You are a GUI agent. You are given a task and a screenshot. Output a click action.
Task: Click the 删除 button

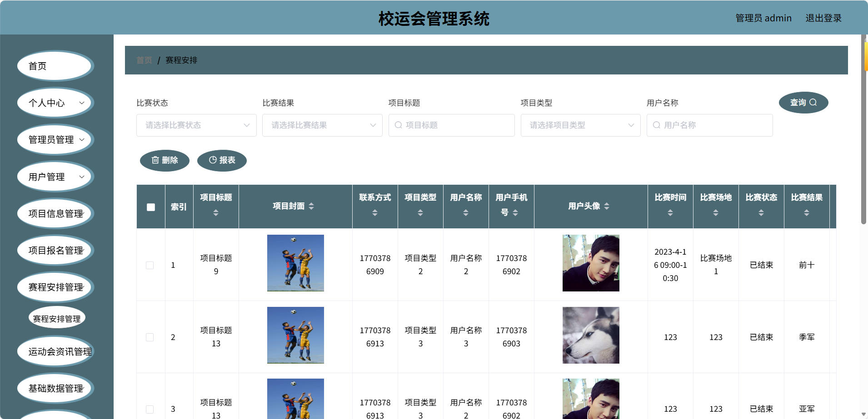165,160
